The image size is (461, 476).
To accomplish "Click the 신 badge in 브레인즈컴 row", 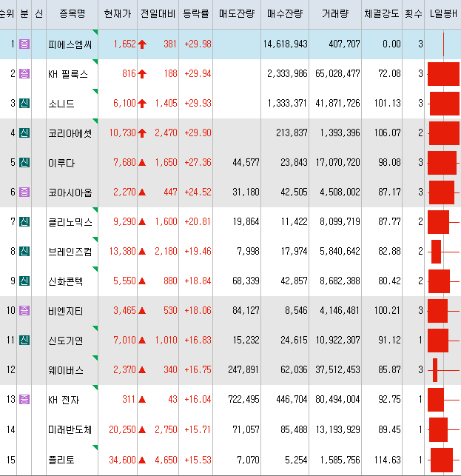I will tap(24, 251).
